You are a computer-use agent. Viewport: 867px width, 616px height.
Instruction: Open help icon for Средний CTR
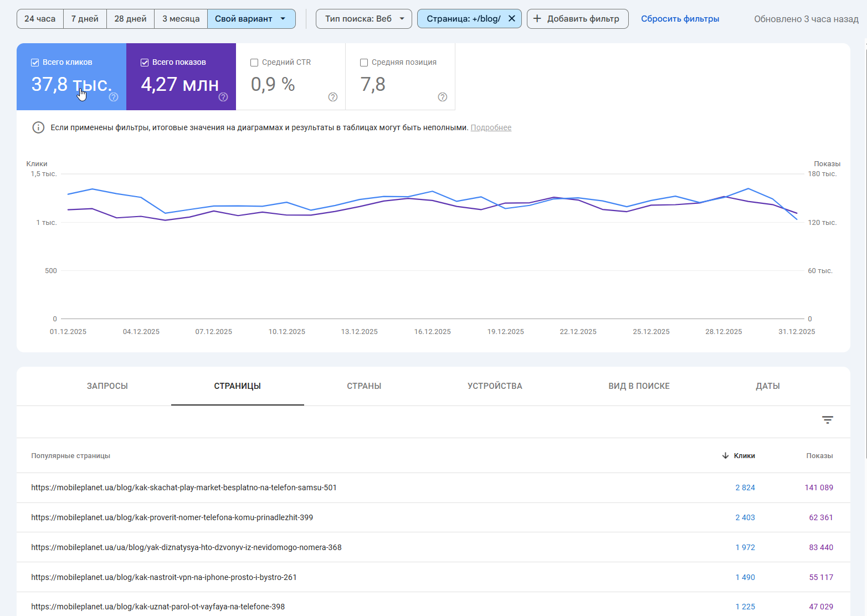tap(333, 97)
